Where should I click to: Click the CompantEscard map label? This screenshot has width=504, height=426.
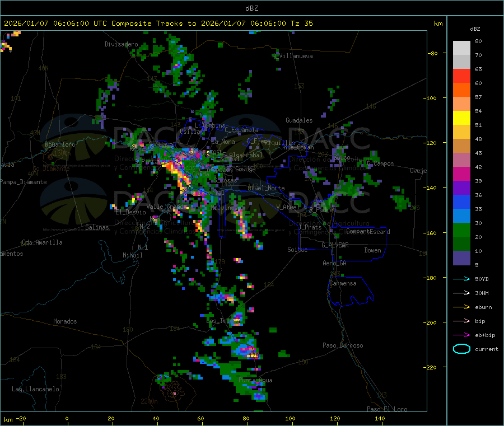[x=368, y=232]
